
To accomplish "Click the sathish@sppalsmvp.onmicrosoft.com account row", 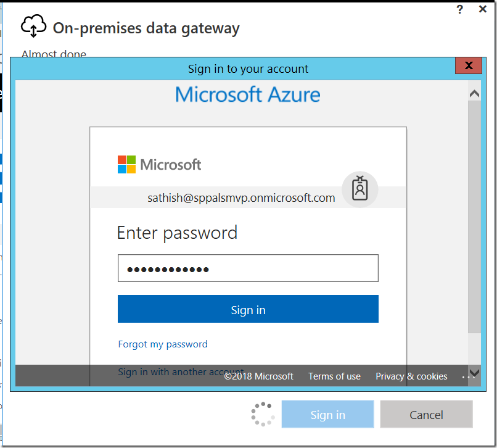I will coord(248,197).
